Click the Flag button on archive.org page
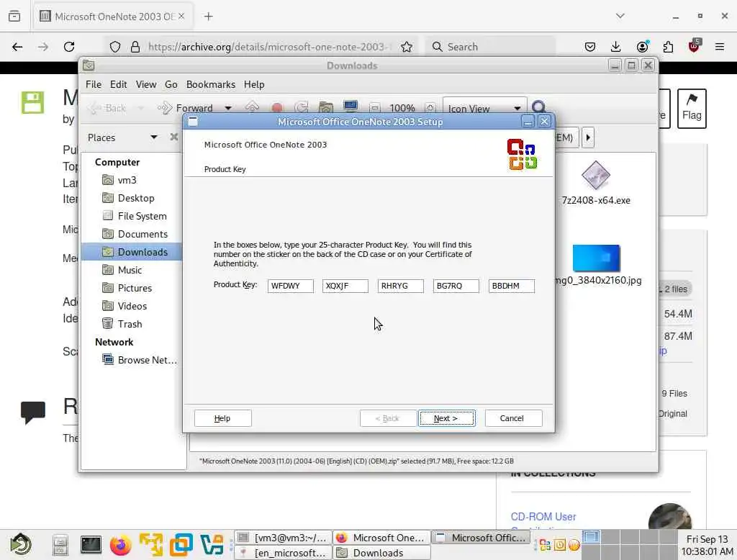This screenshot has width=737, height=560. (692, 109)
